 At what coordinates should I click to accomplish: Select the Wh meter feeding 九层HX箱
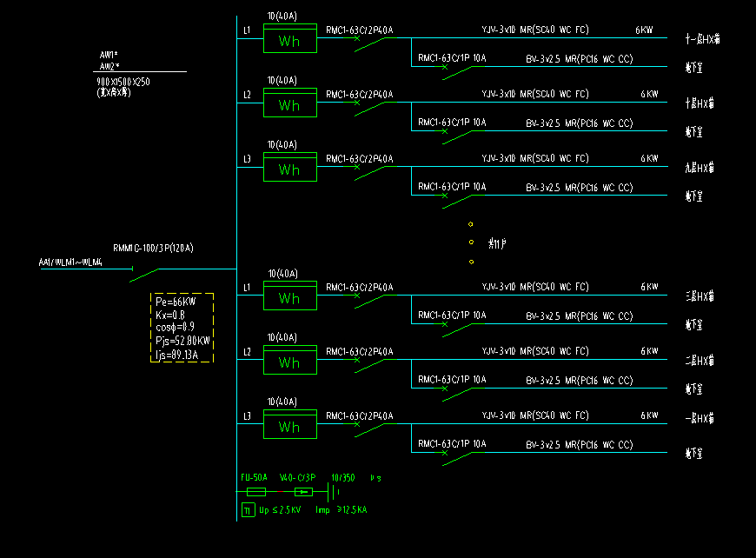290,167
